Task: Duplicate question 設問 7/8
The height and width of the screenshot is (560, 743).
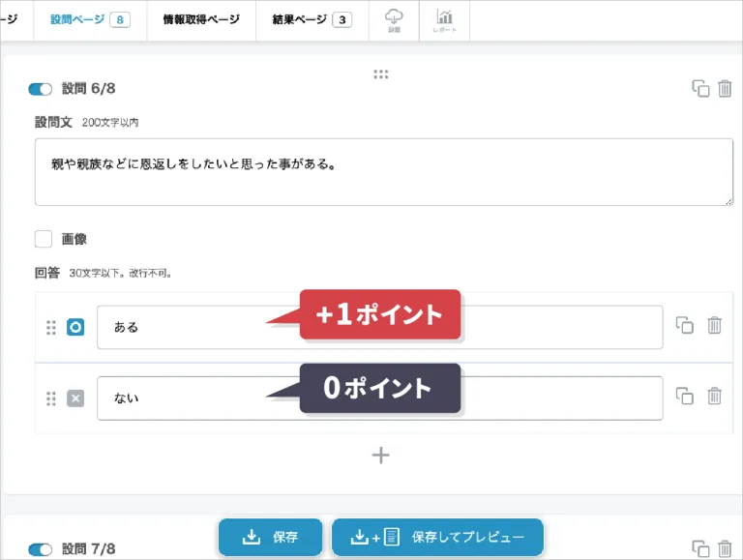Action: 700,548
